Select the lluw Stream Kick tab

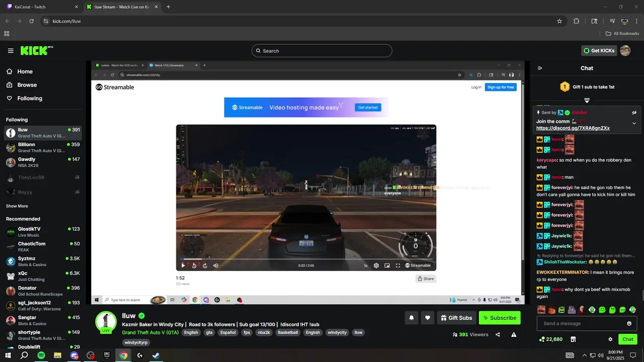[122, 7]
